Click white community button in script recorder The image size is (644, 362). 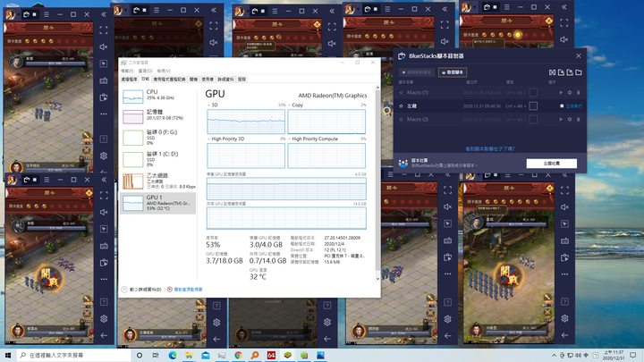(x=552, y=164)
